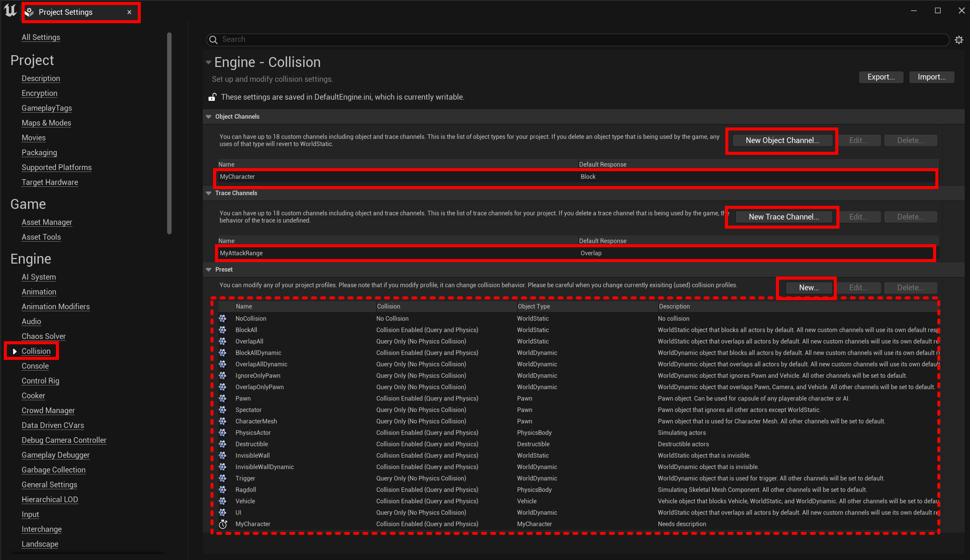Click the Unreal Engine logo icon
Screen dimensions: 970x560
[10, 11]
